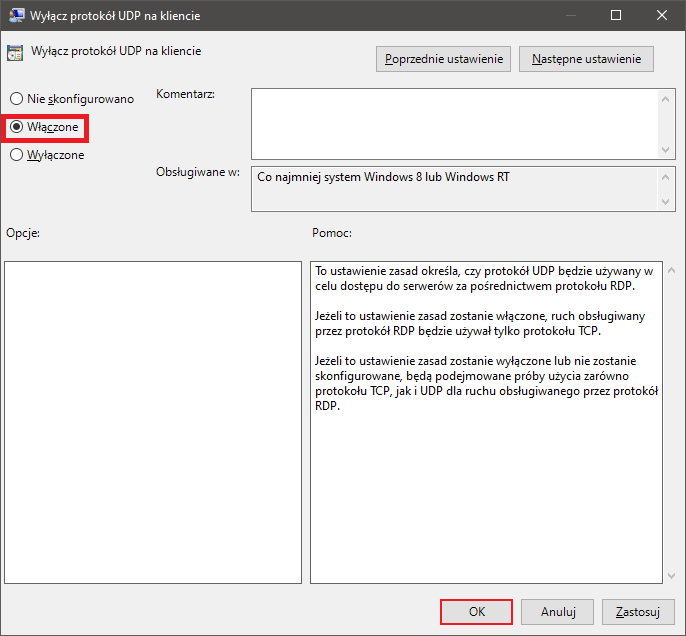Click the policy setting icon beside the heading
The width and height of the screenshot is (686, 636).
click(x=15, y=52)
